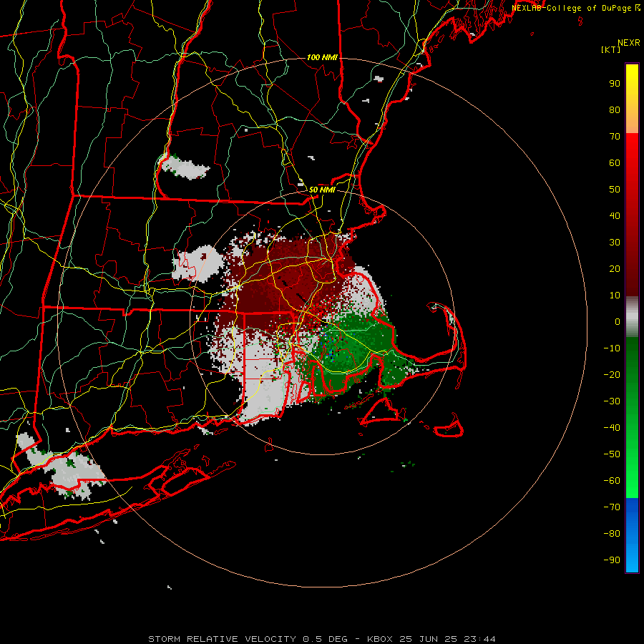Select the -70 value on the scale
644x644 pixels.
[x=612, y=507]
